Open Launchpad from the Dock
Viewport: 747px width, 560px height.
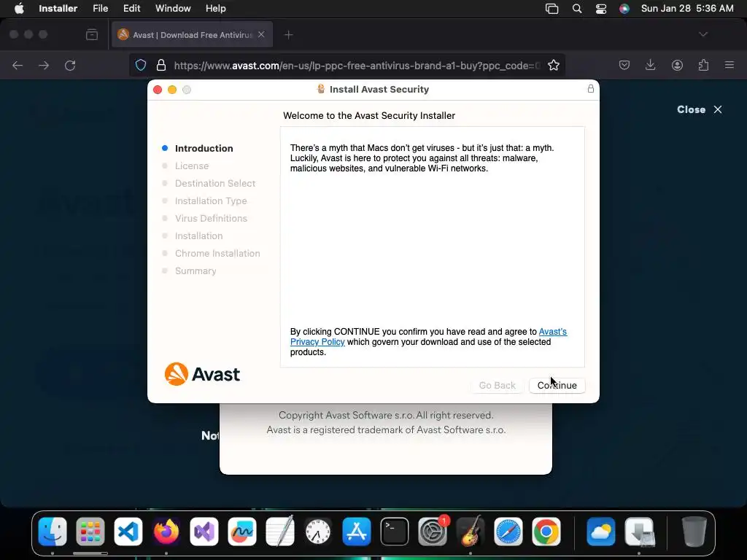point(90,532)
